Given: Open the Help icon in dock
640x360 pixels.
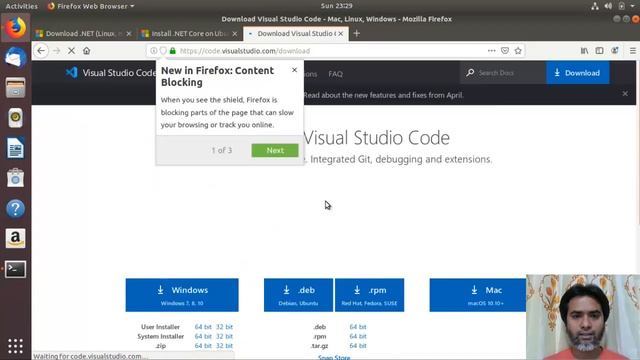Looking at the screenshot, I should click(16, 209).
